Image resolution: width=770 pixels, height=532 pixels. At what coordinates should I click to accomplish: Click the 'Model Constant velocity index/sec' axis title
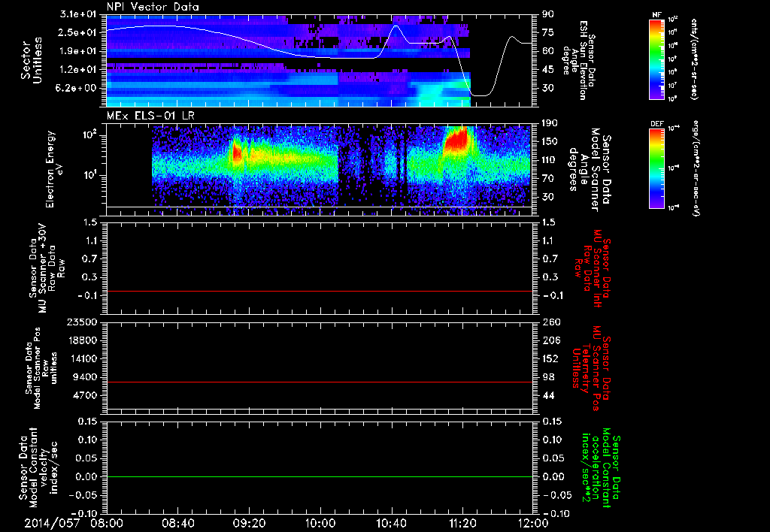(x=38, y=467)
